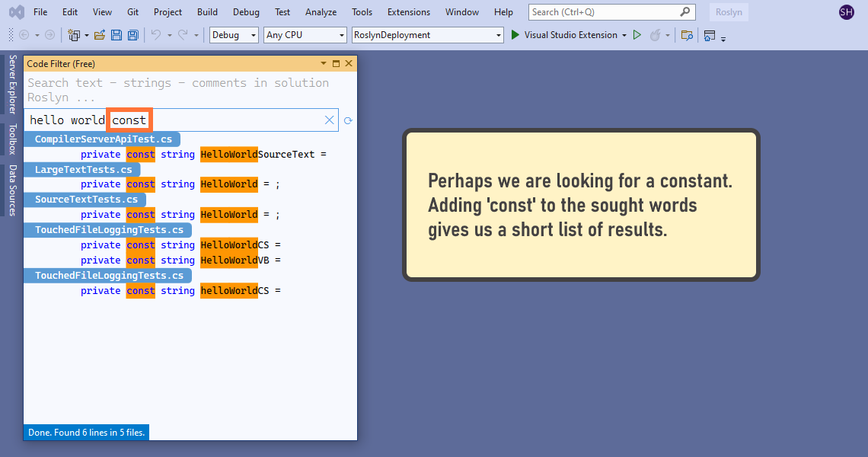Refresh the Code Filter search results

pos(349,120)
